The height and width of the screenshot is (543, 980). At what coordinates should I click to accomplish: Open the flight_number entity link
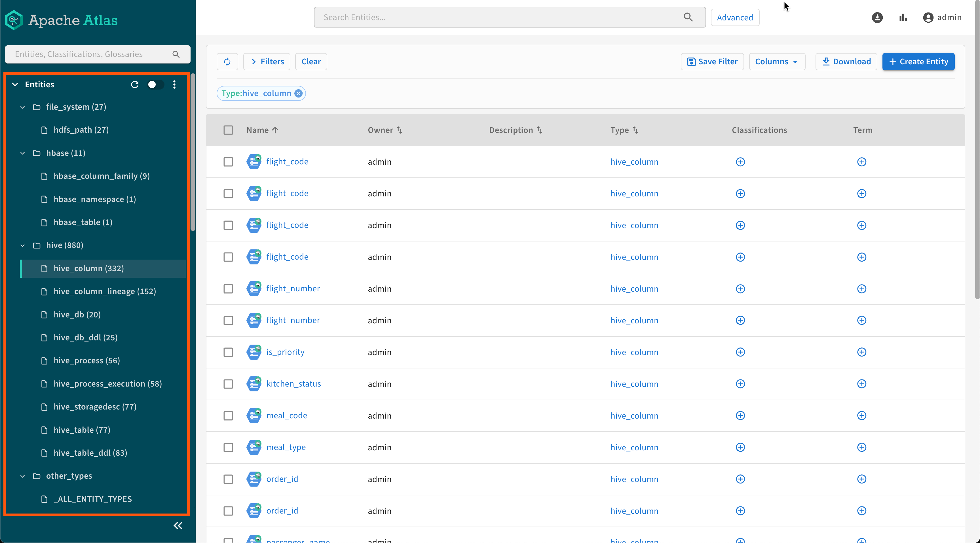[x=293, y=289]
